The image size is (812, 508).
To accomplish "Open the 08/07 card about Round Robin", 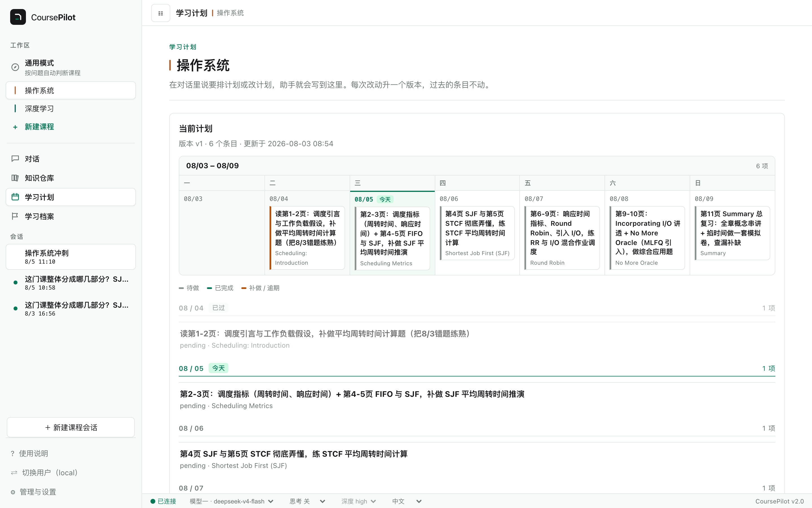I will [x=562, y=238].
